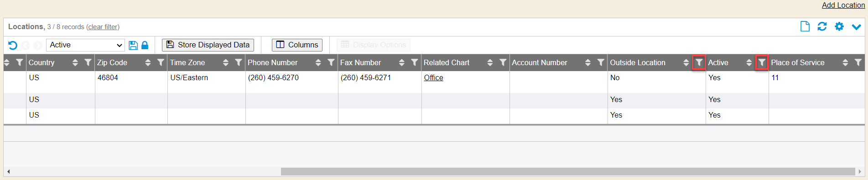
Task: Open the Columns chooser button
Action: click(297, 45)
